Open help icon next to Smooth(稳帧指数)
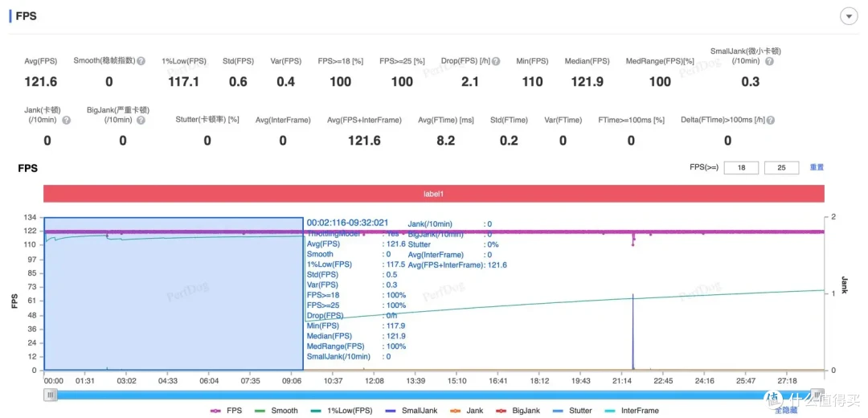Image resolution: width=868 pixels, height=418 pixels. (x=141, y=61)
